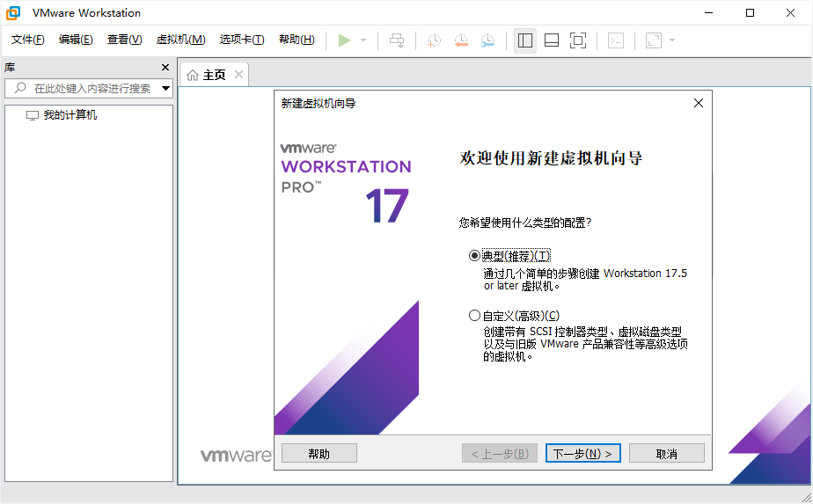Toggle the library sidebar view icon

pos(525,40)
